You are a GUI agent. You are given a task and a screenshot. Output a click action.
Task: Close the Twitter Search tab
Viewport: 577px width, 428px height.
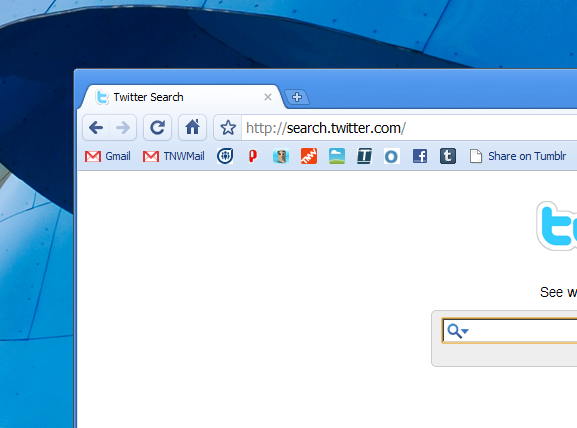tap(268, 97)
